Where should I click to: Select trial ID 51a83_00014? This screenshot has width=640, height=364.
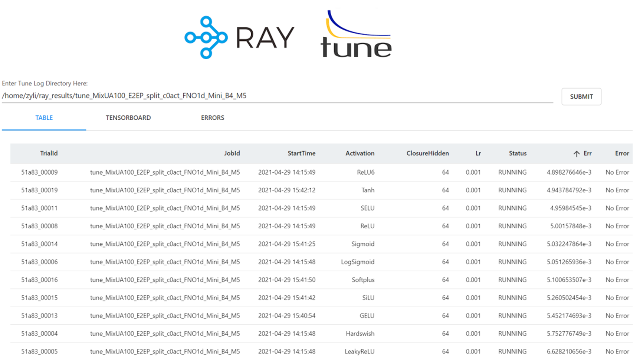pos(39,244)
